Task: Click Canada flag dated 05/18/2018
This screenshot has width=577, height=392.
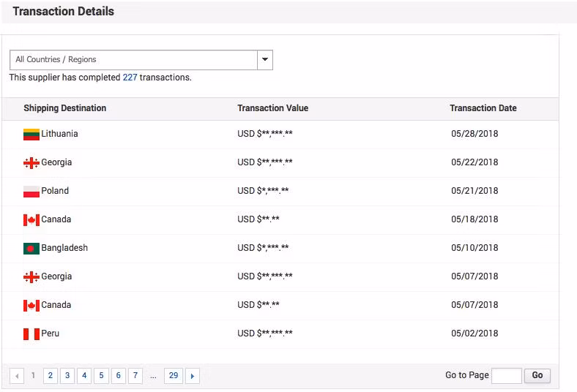Action: coord(31,220)
